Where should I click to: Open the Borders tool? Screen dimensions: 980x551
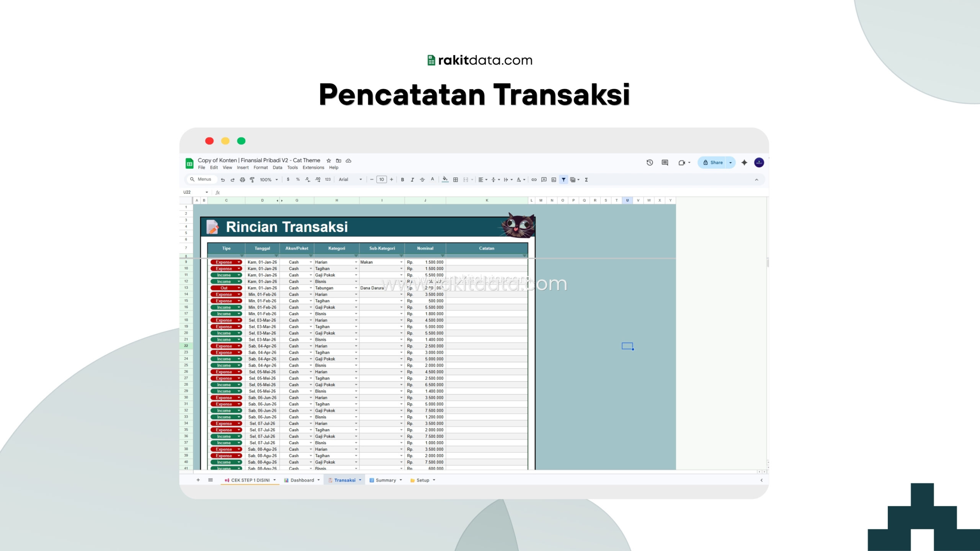click(x=456, y=179)
